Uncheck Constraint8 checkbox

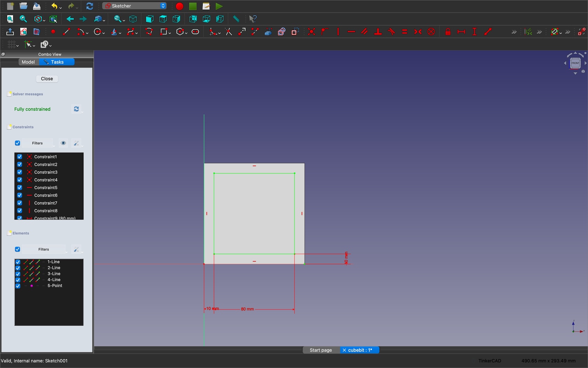click(x=20, y=211)
